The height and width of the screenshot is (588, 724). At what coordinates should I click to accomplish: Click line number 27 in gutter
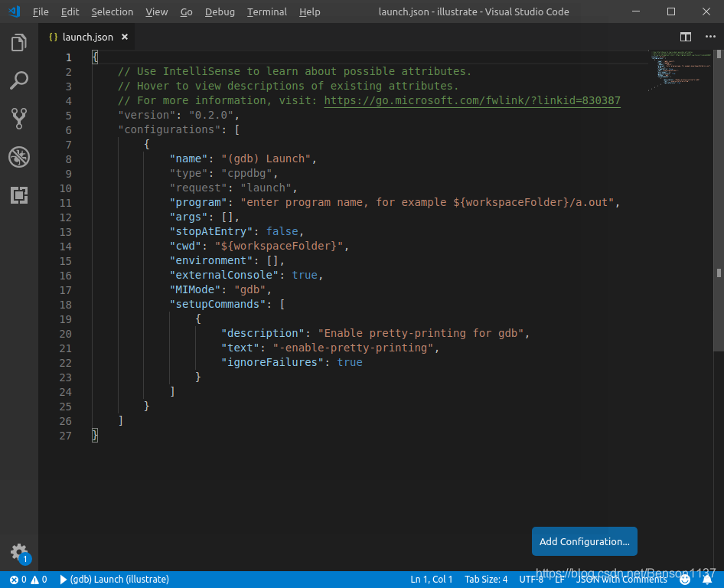[x=66, y=436]
